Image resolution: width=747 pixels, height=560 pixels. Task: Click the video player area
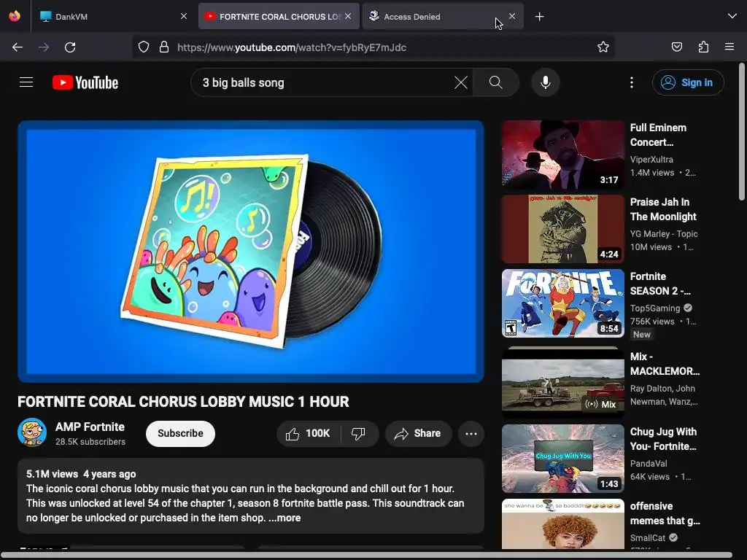tap(251, 252)
